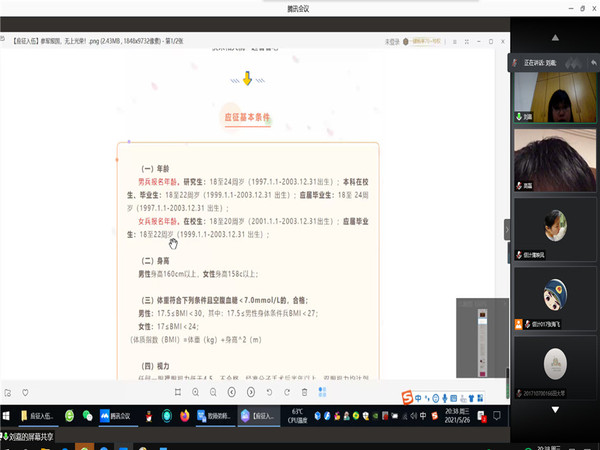The width and height of the screenshot is (600, 450).
Task: Open the QQ penguin taskbar icon
Action: pos(149,416)
